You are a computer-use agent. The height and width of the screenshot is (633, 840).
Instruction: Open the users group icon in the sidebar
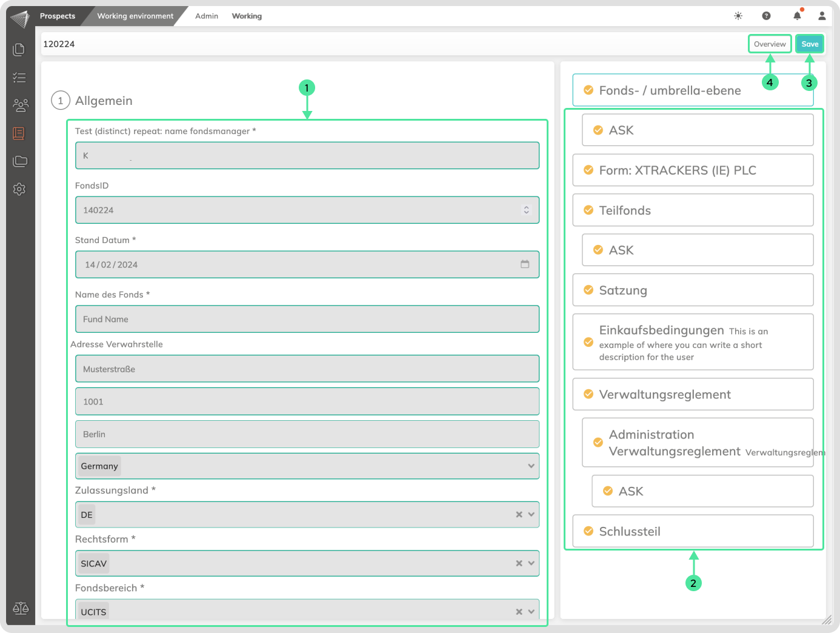pyautogui.click(x=20, y=105)
